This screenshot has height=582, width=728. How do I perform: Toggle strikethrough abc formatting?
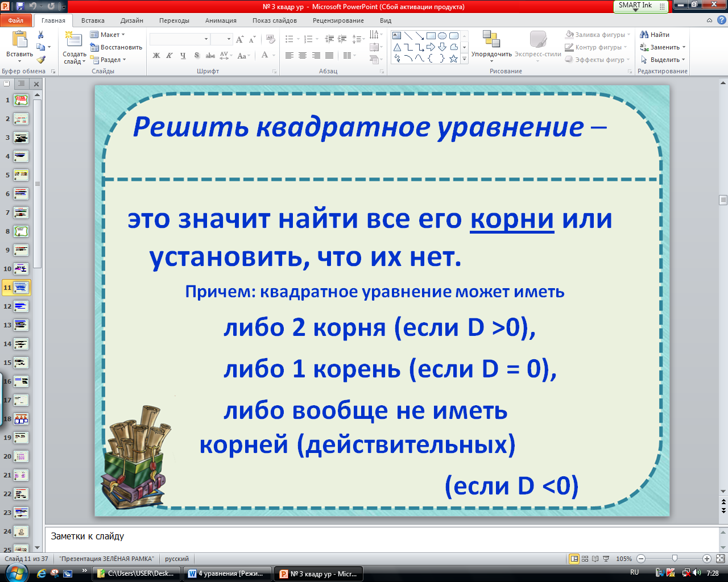tap(210, 56)
